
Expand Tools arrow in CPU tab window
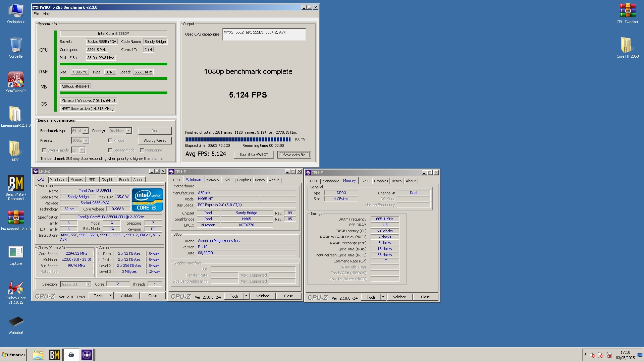pyautogui.click(x=110, y=296)
